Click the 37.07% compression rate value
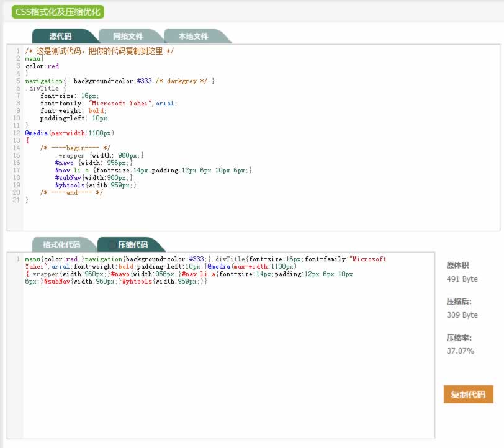 (x=460, y=351)
